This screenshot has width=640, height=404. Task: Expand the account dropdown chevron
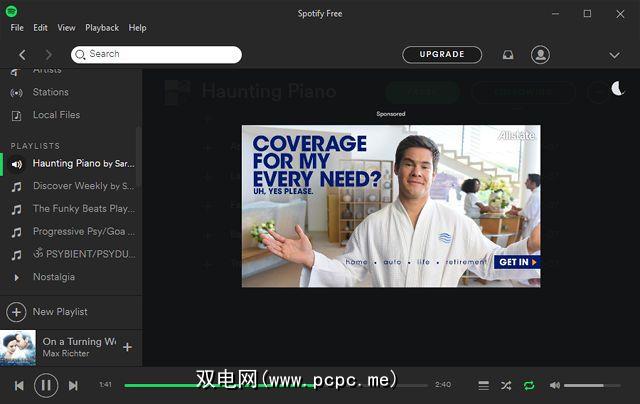click(614, 55)
